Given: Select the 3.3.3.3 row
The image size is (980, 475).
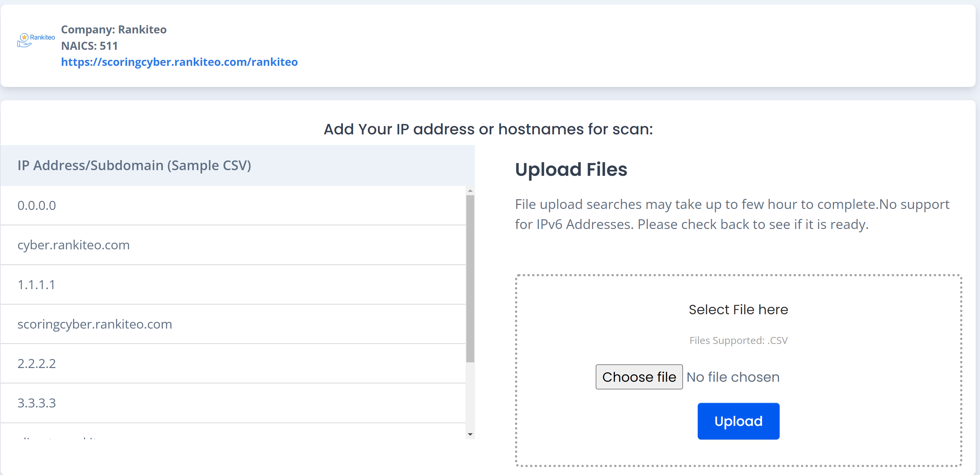Looking at the screenshot, I should pyautogui.click(x=36, y=403).
